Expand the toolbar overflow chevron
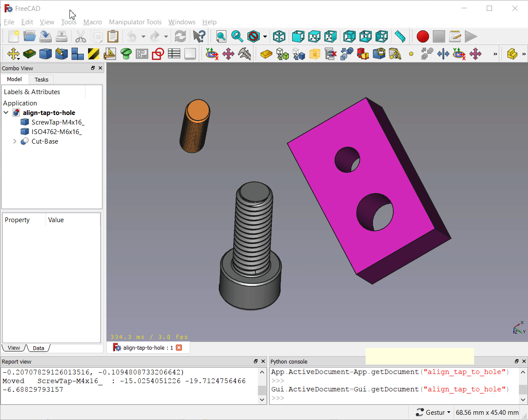This screenshot has width=528, height=420. point(495,54)
